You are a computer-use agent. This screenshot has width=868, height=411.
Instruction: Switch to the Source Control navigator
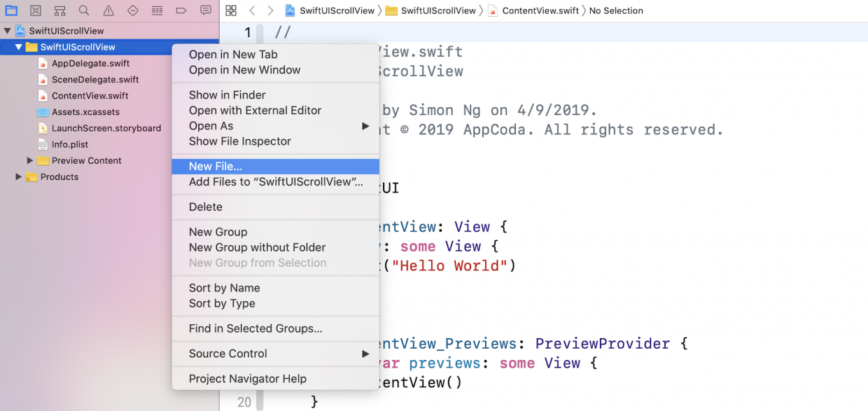(36, 11)
